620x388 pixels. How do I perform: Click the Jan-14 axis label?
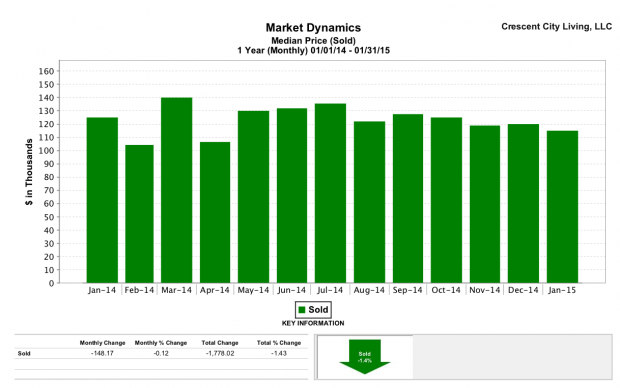point(102,290)
